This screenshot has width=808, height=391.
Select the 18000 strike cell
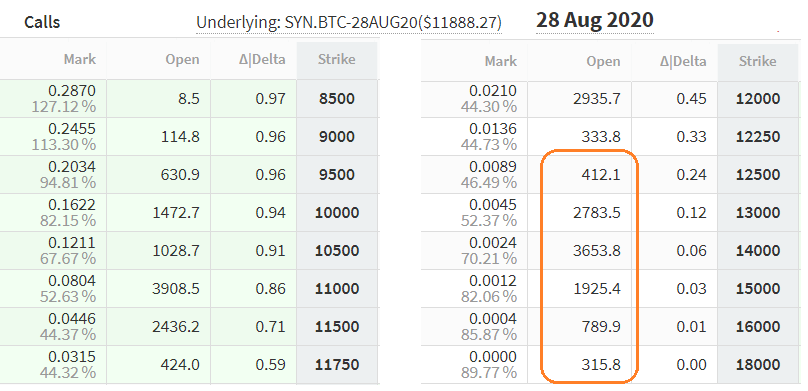click(x=758, y=365)
